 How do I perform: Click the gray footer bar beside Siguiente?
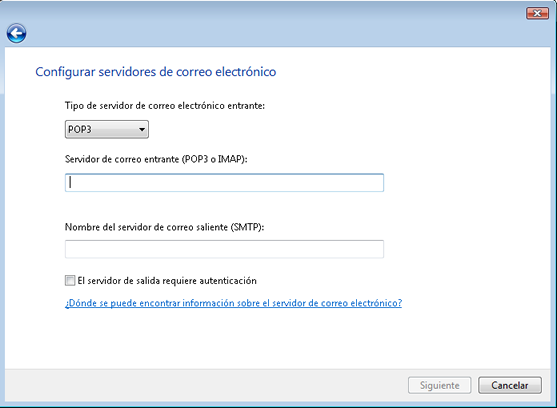[x=206, y=385]
